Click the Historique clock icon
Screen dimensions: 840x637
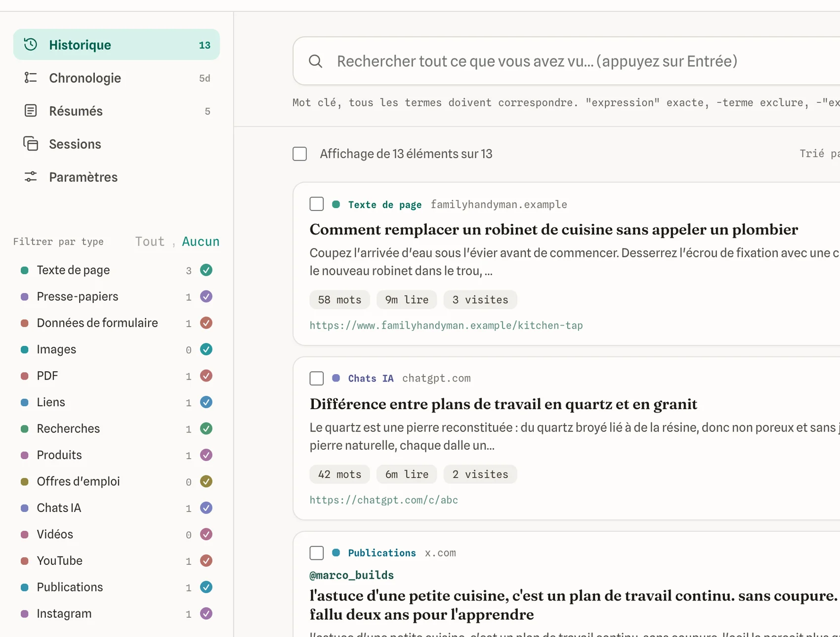(x=31, y=44)
